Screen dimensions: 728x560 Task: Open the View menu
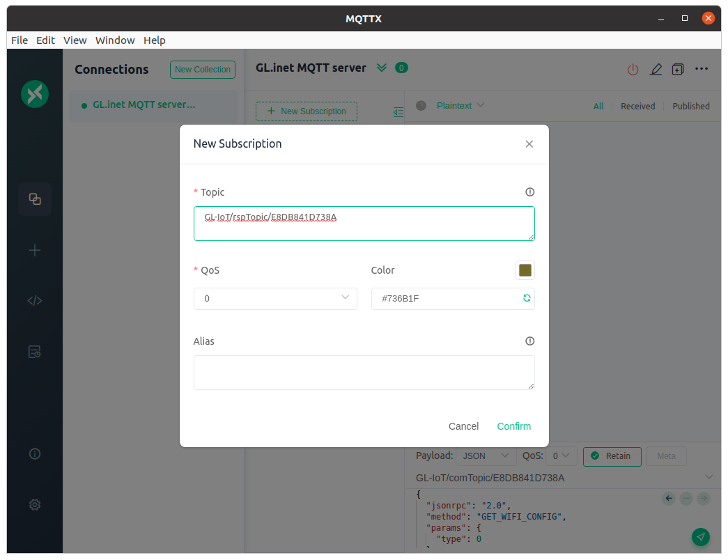pyautogui.click(x=75, y=40)
